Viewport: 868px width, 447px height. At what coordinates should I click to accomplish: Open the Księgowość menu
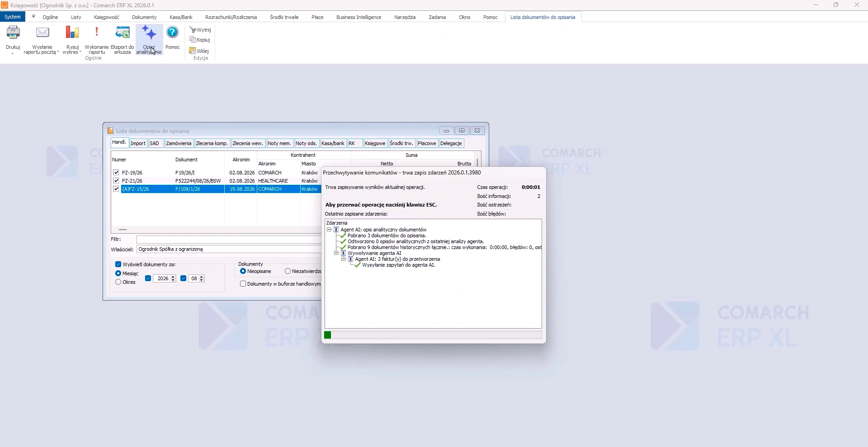point(107,17)
